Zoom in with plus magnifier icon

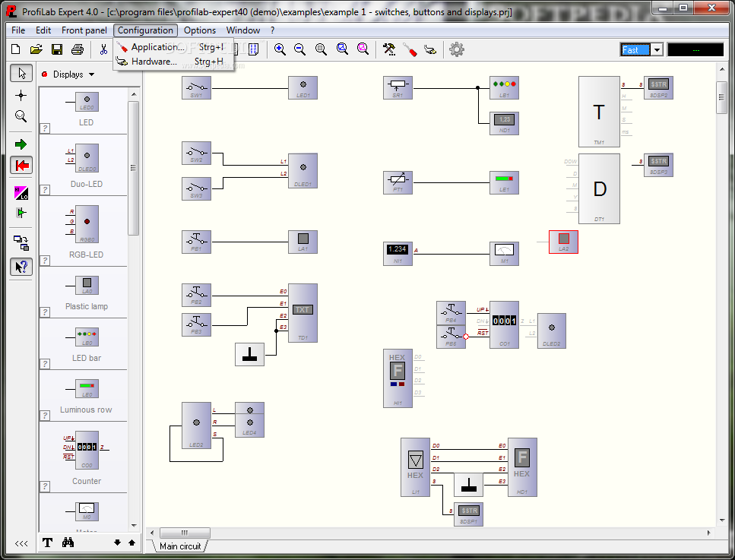[280, 49]
